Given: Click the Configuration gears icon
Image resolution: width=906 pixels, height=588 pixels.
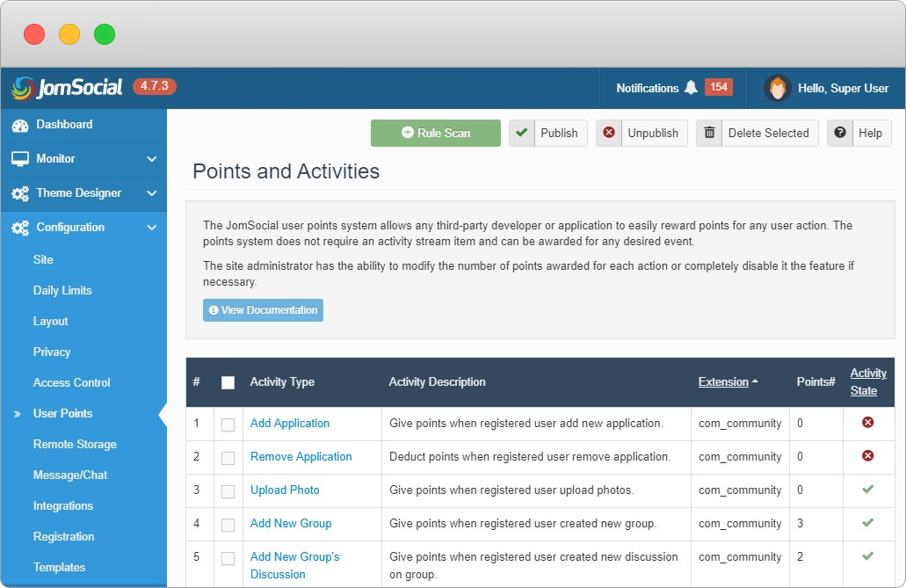Looking at the screenshot, I should pos(20,228).
